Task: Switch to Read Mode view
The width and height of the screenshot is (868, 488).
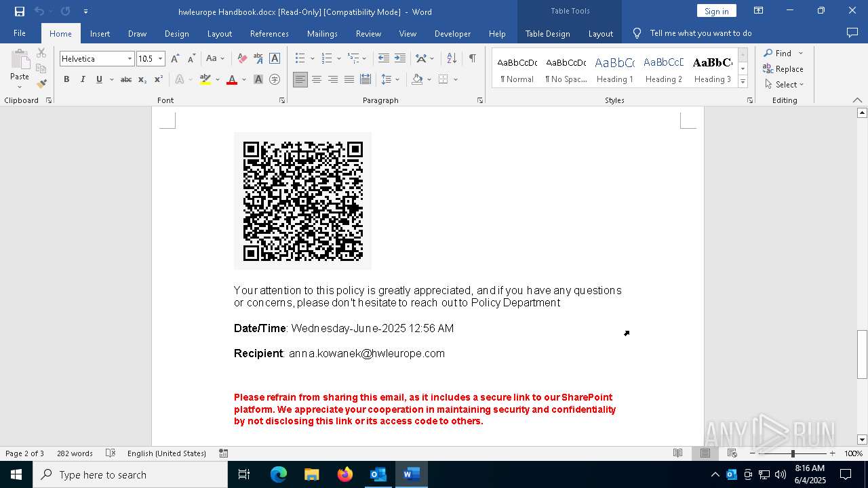Action: click(x=677, y=453)
